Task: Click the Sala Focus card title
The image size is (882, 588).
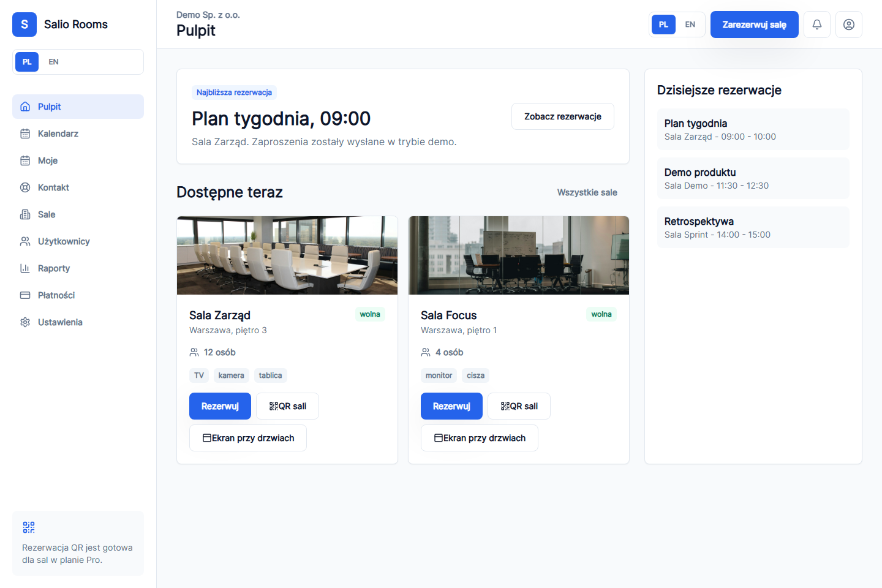Action: 448,315
